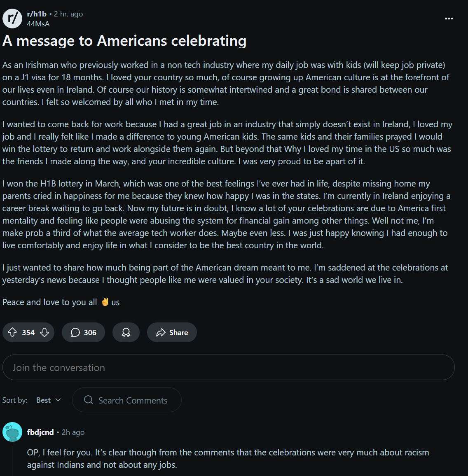
Task: Expand the Sort by Best dropdown
Action: 49,400
